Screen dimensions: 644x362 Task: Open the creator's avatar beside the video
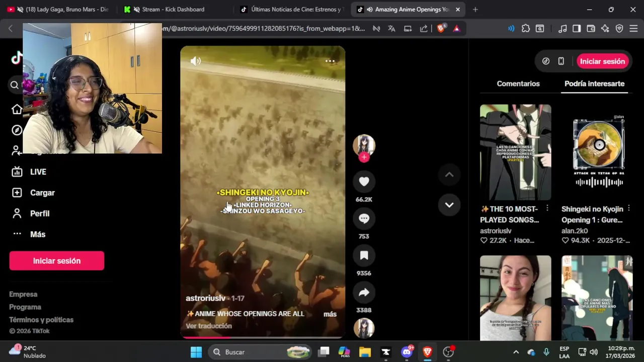pyautogui.click(x=364, y=145)
